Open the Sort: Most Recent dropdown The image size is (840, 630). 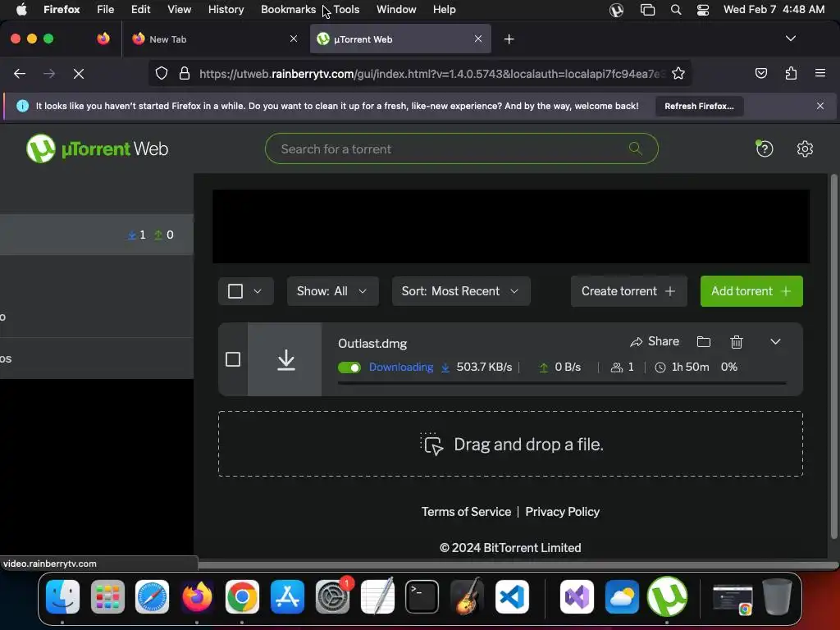coord(461,291)
